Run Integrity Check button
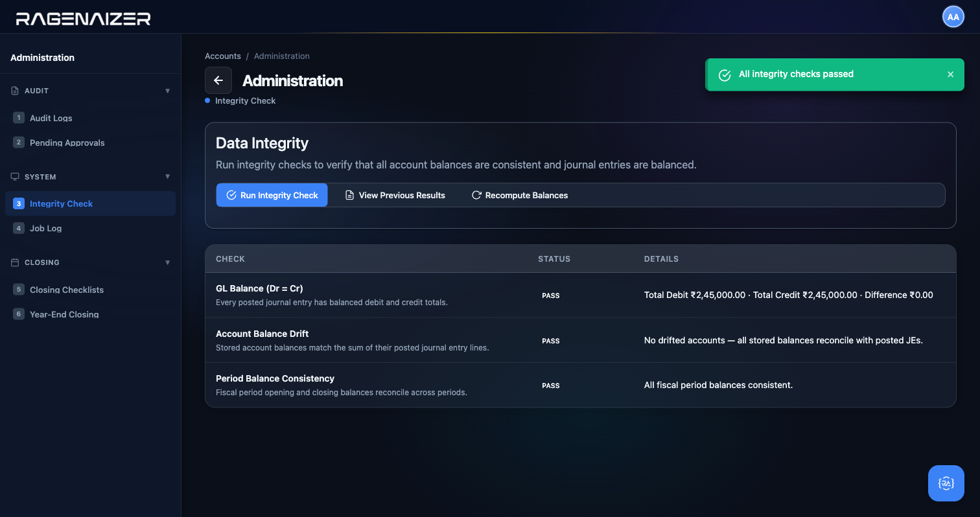Image resolution: width=980 pixels, height=517 pixels. point(272,195)
